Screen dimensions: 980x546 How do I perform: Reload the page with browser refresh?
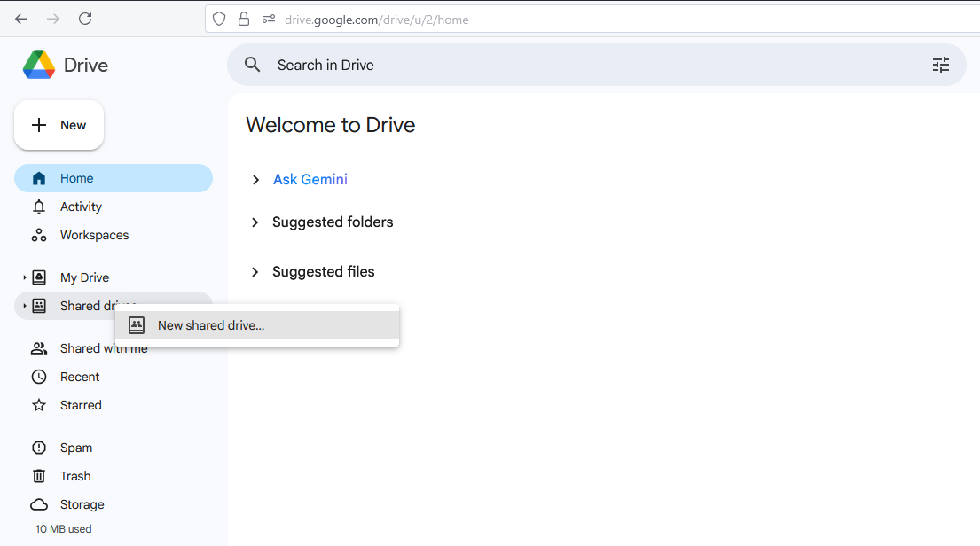pos(85,19)
